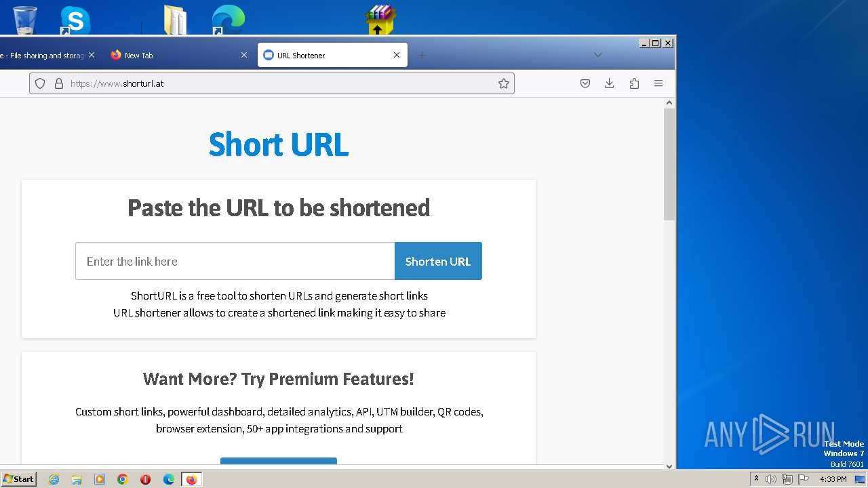Show hidden system tray icons
This screenshot has height=488, width=868.
756,479
